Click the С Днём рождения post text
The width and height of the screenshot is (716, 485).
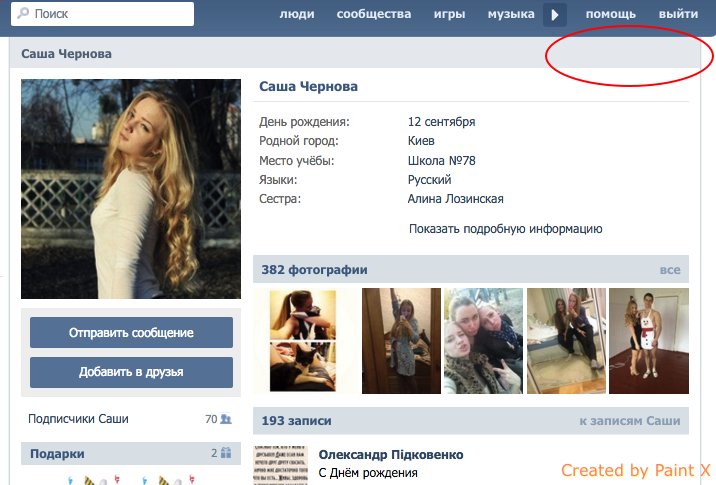pyautogui.click(x=368, y=473)
